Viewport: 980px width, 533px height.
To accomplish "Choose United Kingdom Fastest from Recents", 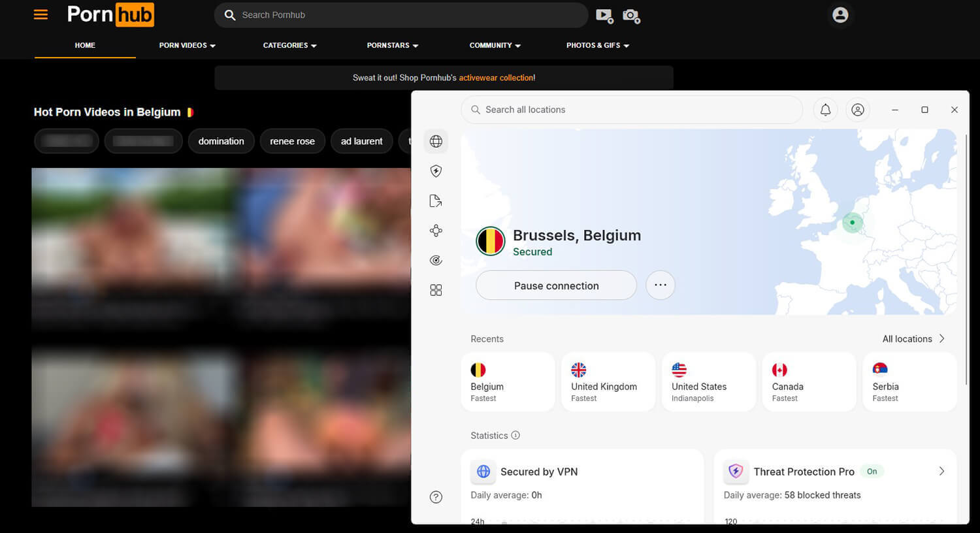I will pos(608,382).
